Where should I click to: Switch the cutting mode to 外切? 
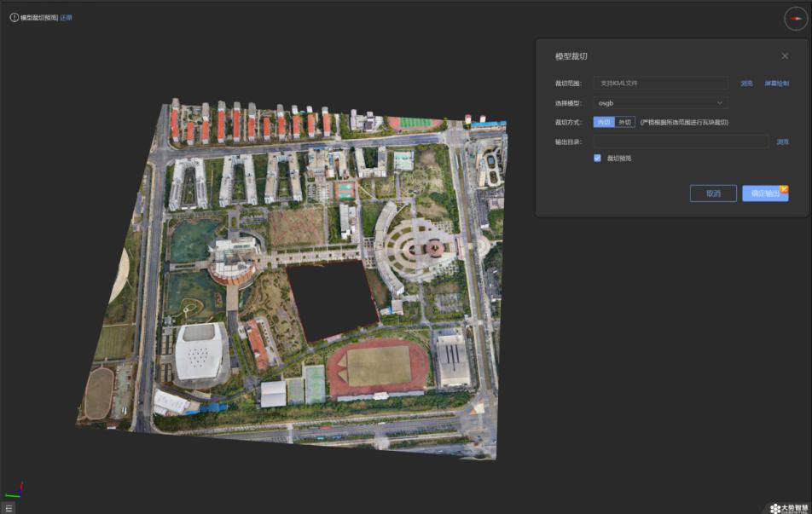coord(624,122)
